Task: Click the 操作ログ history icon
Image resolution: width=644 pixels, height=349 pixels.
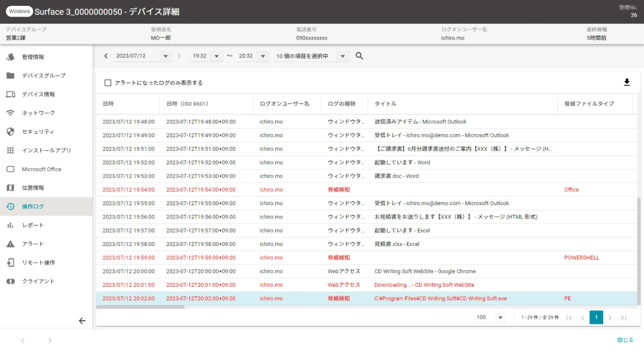Action: point(10,206)
